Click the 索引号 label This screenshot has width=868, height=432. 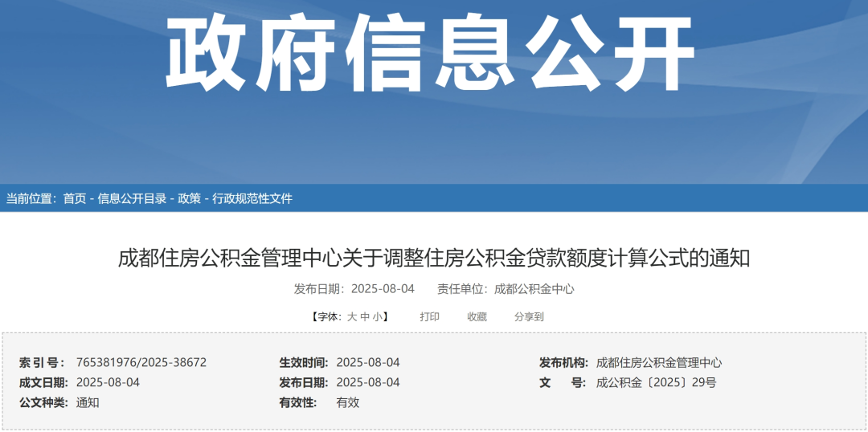click(42, 363)
